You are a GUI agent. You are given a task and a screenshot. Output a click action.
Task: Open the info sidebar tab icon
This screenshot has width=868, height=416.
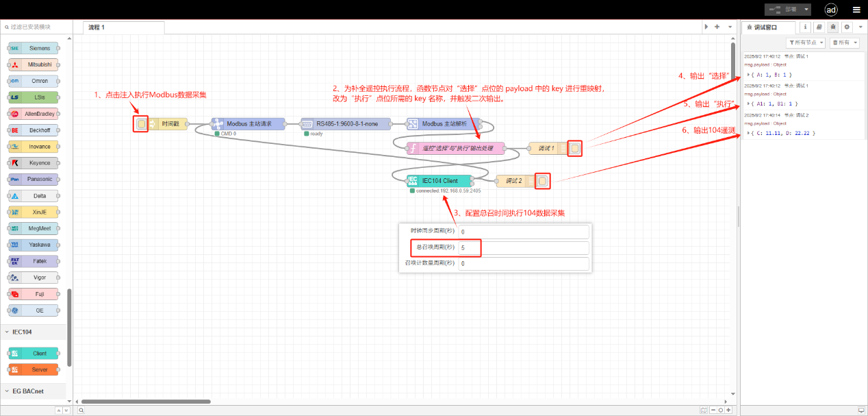(805, 27)
